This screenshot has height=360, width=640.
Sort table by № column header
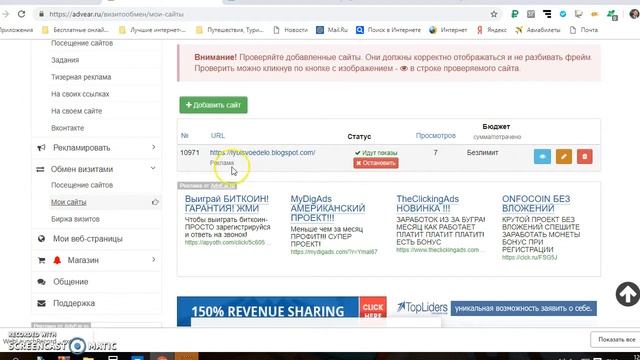click(184, 136)
